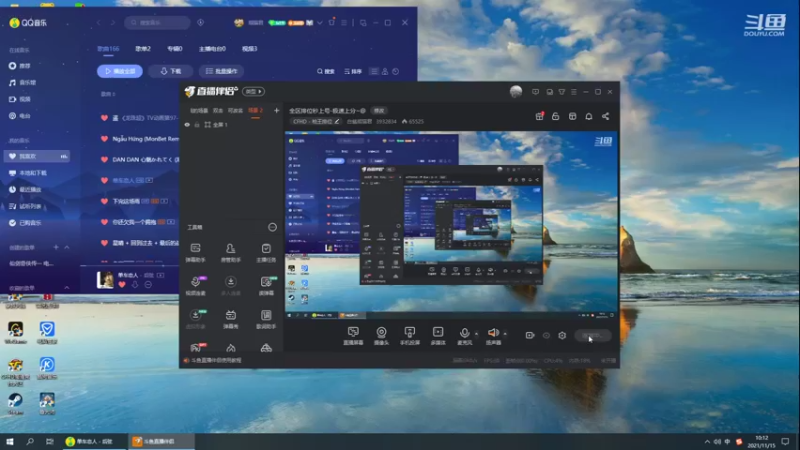
Task: Click the record video icon in bottom bar
Action: 530,335
